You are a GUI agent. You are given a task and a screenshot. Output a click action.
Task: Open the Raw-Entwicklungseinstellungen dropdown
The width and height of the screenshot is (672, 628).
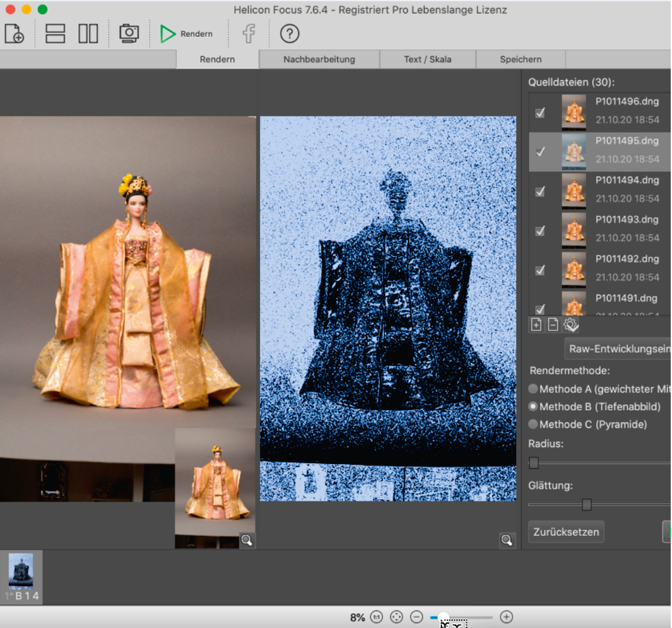618,348
